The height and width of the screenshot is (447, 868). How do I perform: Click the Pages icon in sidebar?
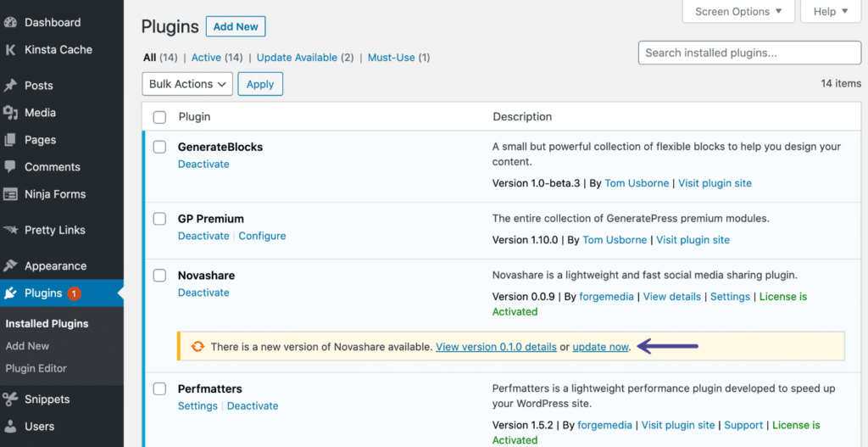coord(10,140)
